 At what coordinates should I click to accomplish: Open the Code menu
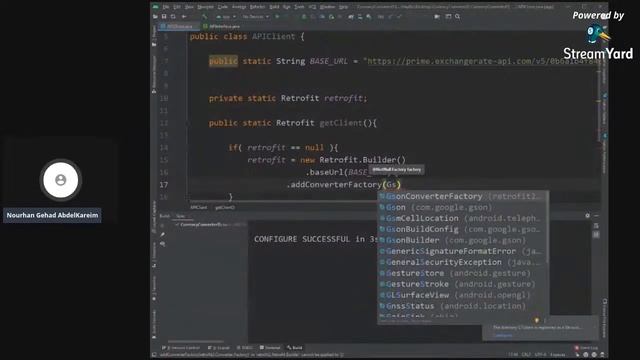[x=223, y=7]
